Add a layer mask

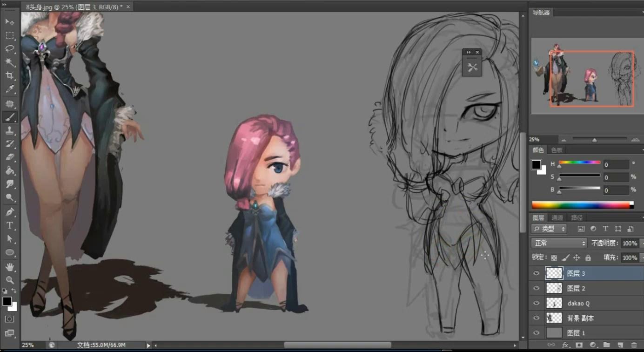(x=579, y=345)
